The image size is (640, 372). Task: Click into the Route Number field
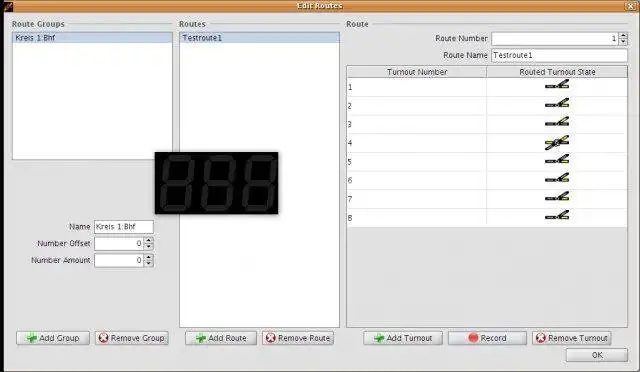[x=555, y=39]
